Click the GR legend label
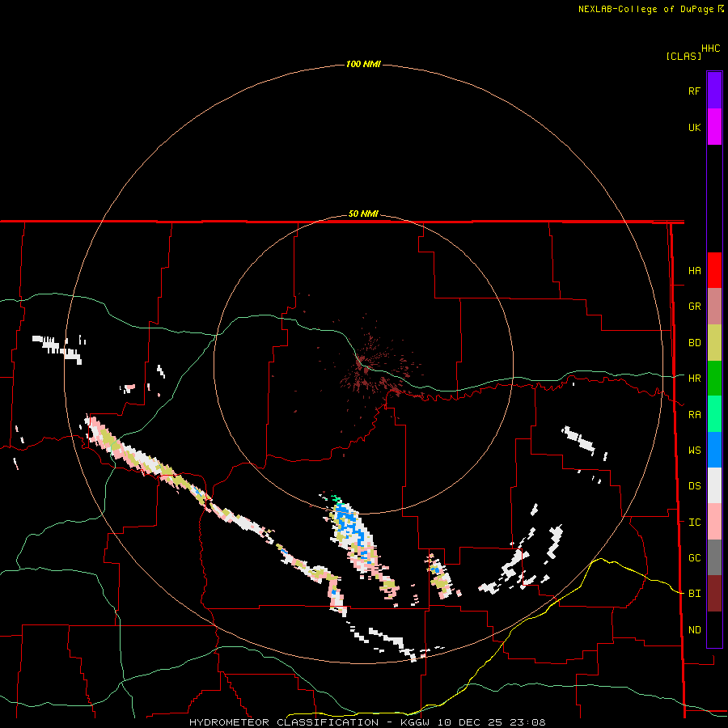Screen dimensions: 728x728 (x=694, y=307)
